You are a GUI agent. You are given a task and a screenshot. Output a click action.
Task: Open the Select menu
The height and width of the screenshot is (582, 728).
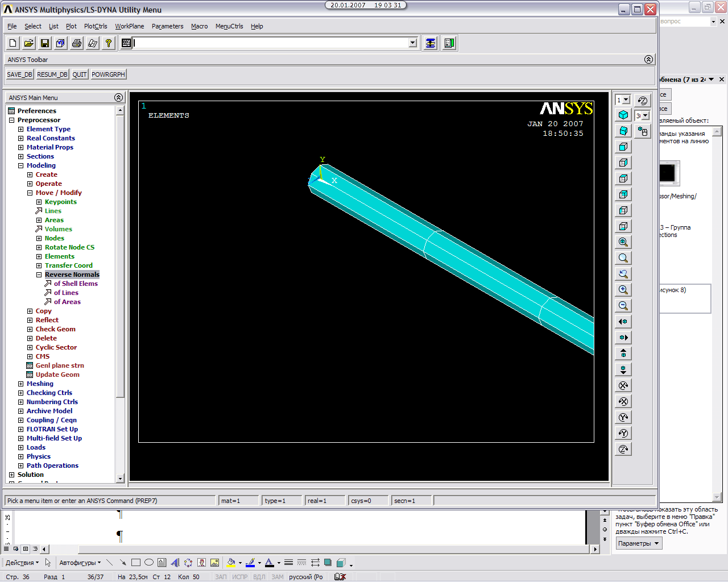click(32, 26)
